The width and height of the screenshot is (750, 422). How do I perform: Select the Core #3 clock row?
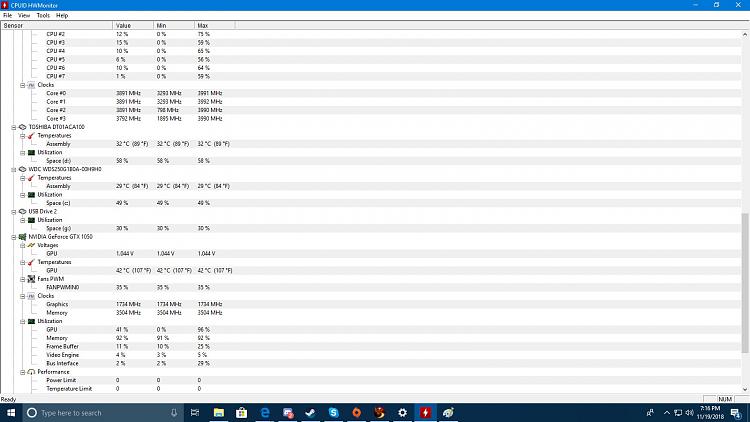(x=371, y=119)
